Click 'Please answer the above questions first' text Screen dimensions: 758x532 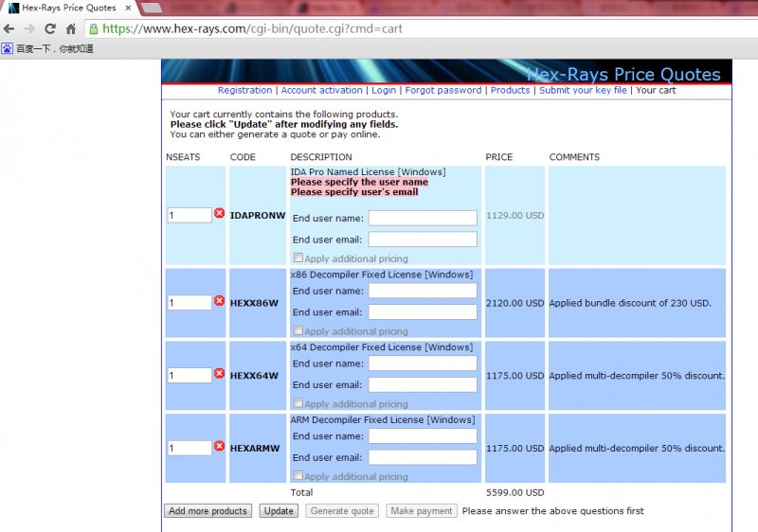pyautogui.click(x=553, y=511)
